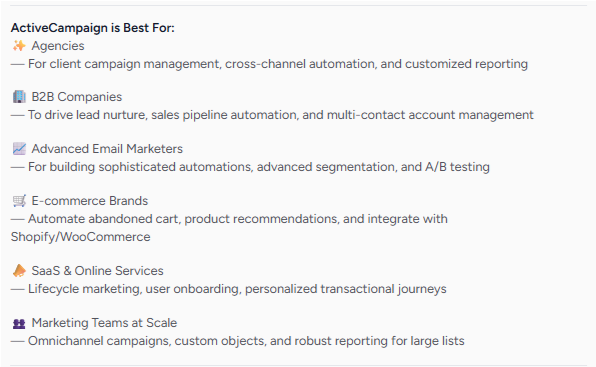Click the client campaign management description line
Viewport: 596px width, 367px height.
tap(269, 64)
